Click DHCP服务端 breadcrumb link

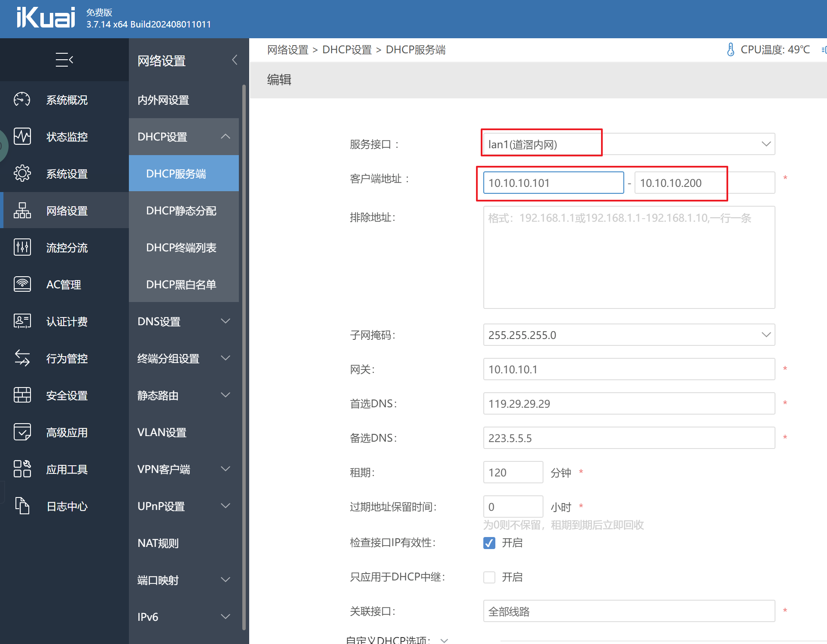click(x=415, y=50)
